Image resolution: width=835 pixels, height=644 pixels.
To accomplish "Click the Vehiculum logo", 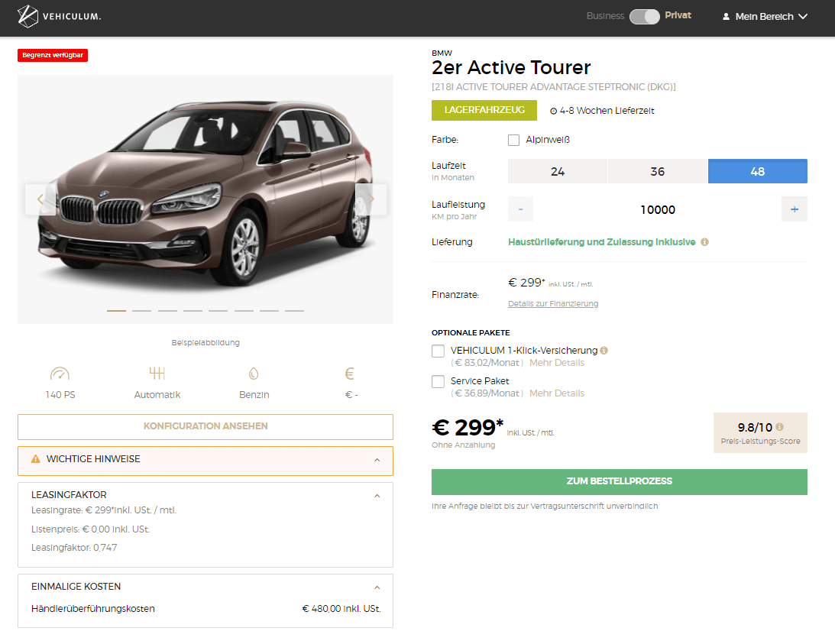I will click(59, 16).
